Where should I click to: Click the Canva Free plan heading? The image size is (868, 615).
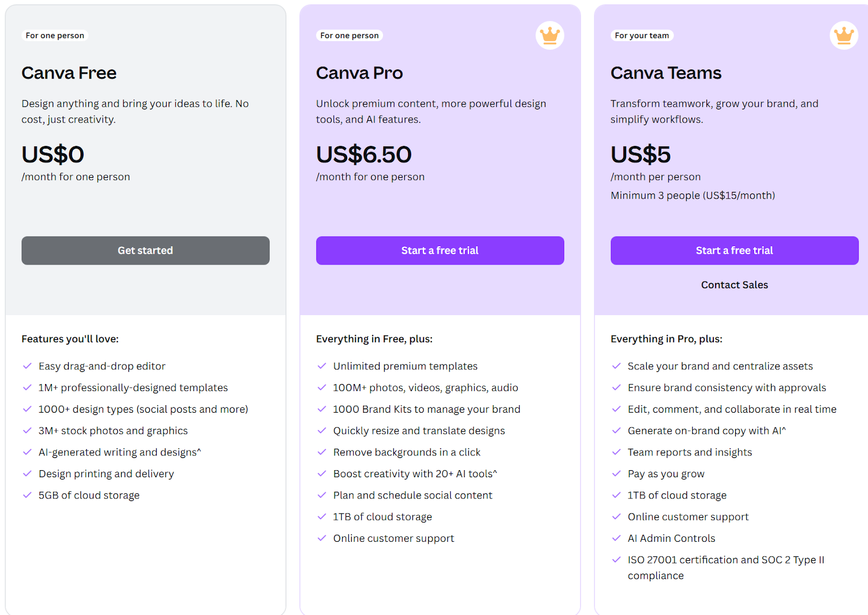pos(69,73)
